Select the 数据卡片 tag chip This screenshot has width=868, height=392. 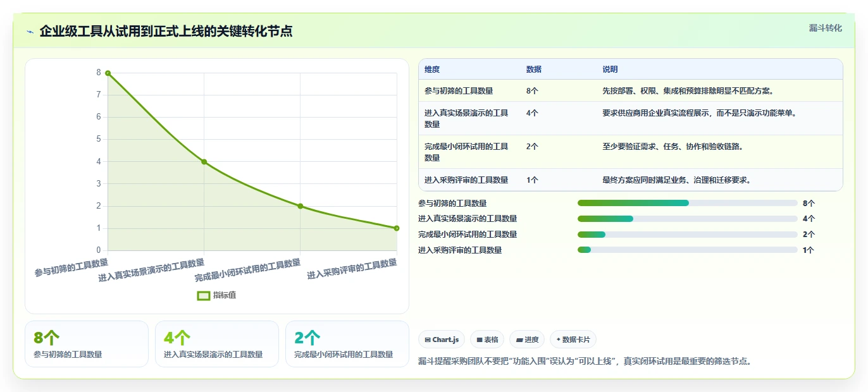[573, 340]
